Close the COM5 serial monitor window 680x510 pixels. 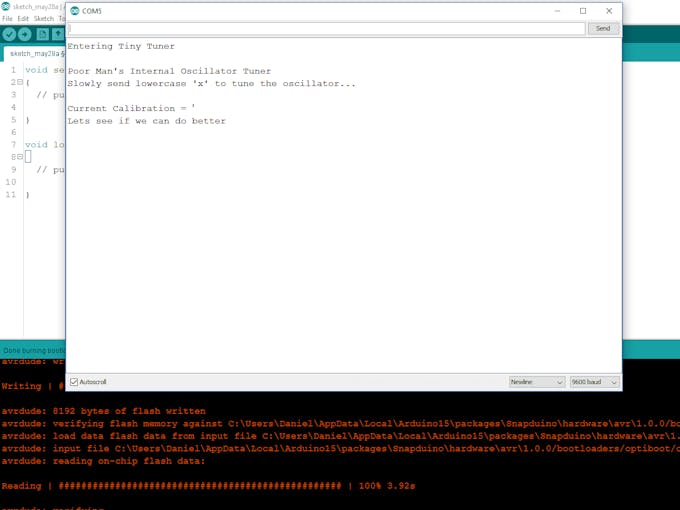[x=609, y=11]
